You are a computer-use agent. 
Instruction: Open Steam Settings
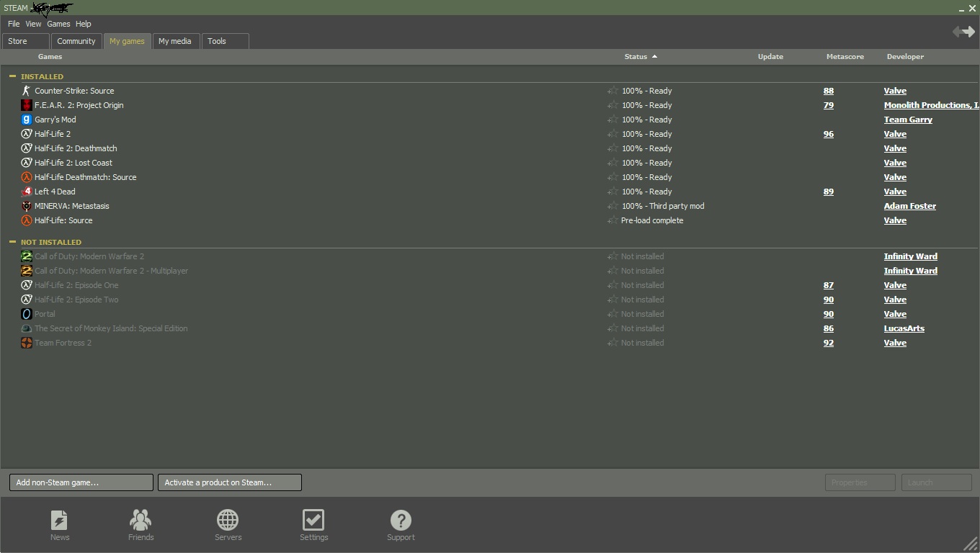coord(313,525)
